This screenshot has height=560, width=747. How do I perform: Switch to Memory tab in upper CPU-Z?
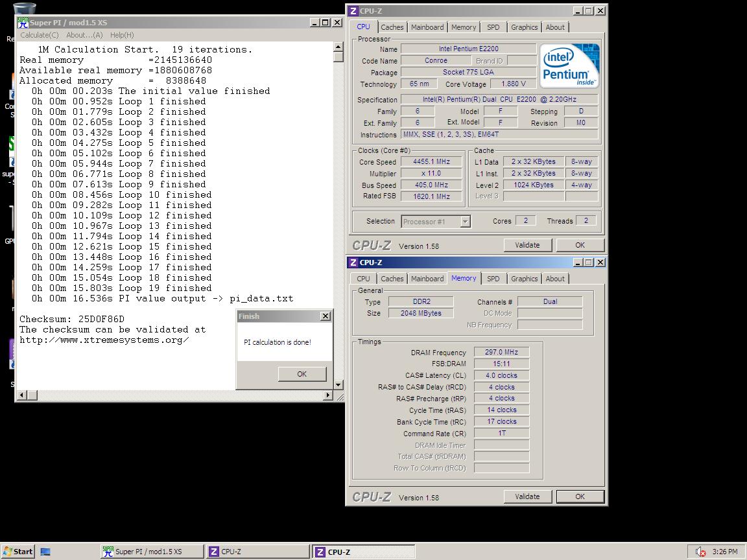click(464, 27)
